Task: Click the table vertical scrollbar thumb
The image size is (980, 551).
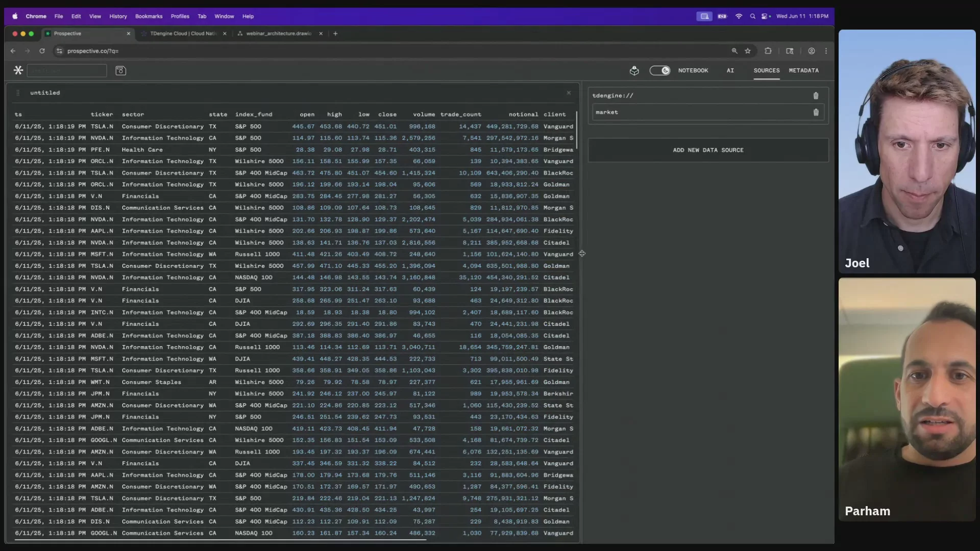Action: click(x=577, y=130)
